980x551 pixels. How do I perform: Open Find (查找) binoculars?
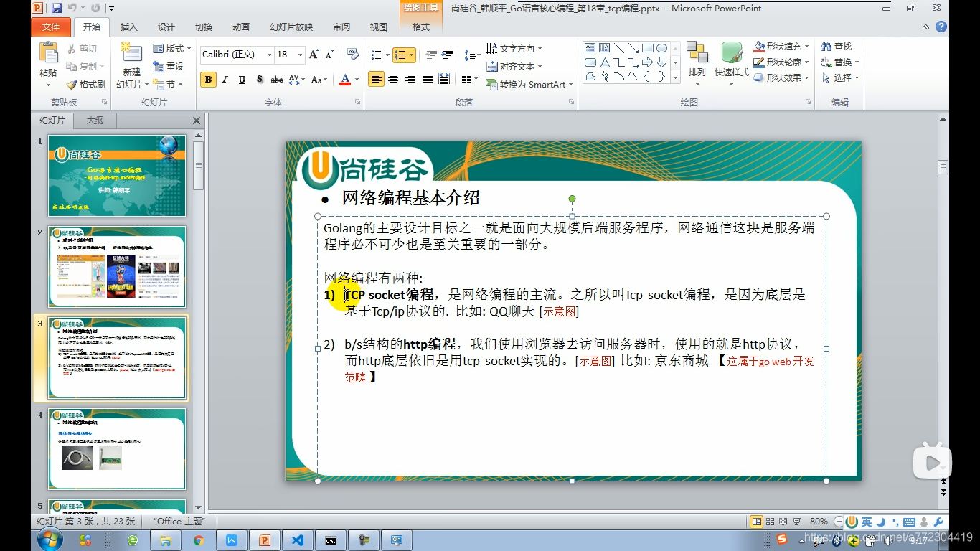837,47
